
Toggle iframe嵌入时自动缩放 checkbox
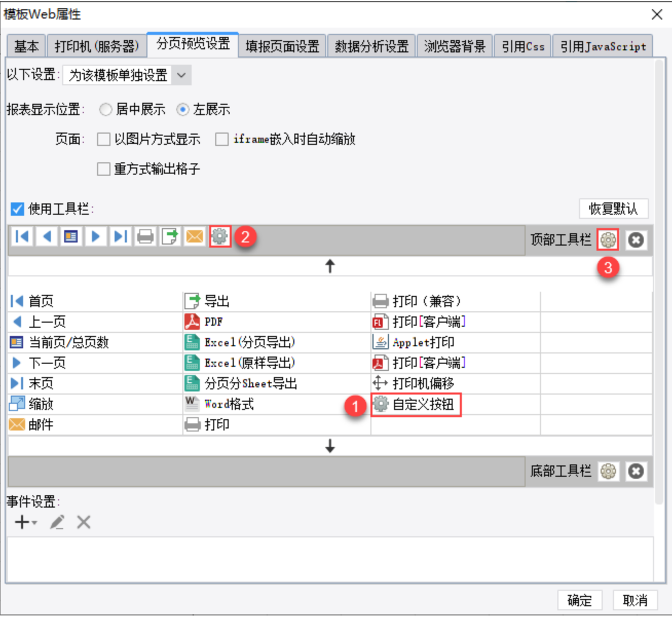tap(222, 139)
